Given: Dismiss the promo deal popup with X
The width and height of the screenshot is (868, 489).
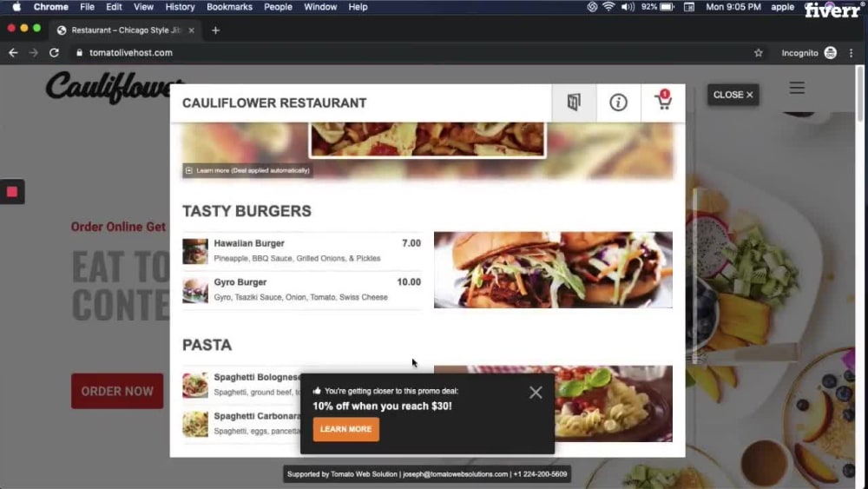Looking at the screenshot, I should pos(536,392).
